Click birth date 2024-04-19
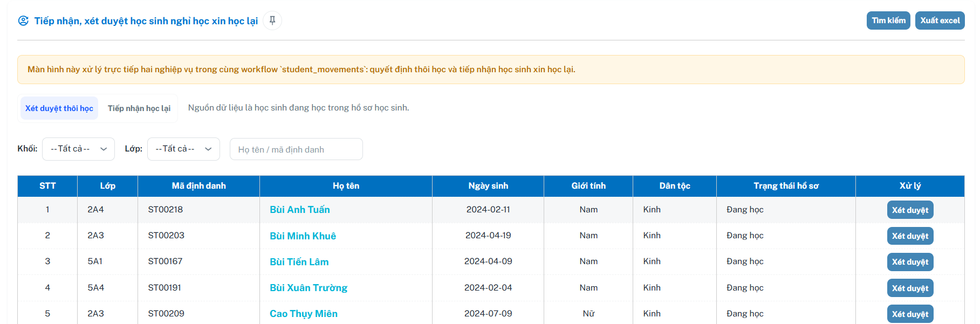The height and width of the screenshot is (324, 980). [x=488, y=235]
